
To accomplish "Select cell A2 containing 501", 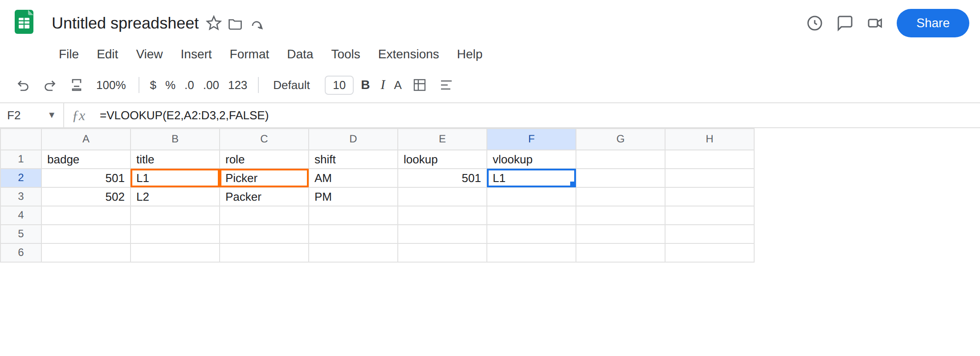I will point(86,178).
